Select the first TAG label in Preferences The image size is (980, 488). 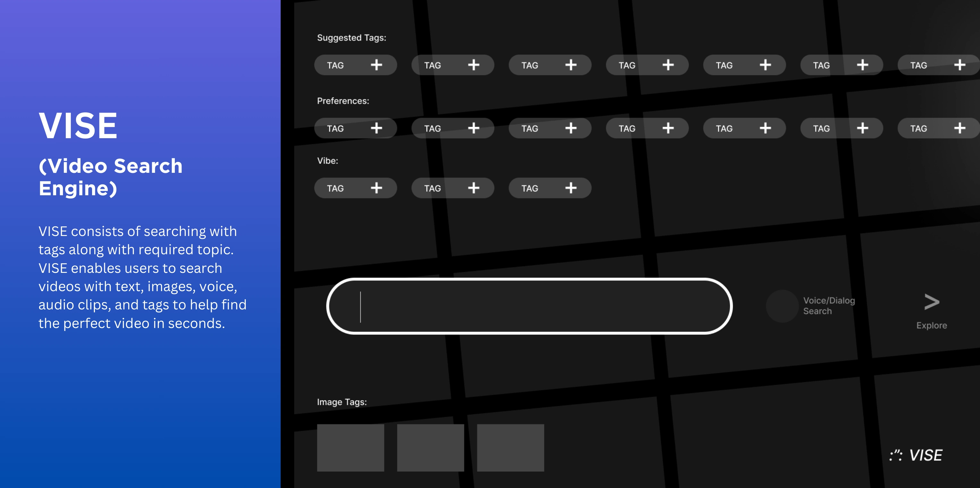click(x=335, y=129)
